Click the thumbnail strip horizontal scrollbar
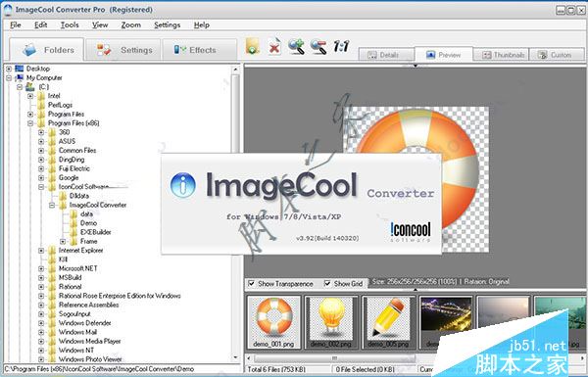Screen dimensions: 588x377 click(x=335, y=358)
